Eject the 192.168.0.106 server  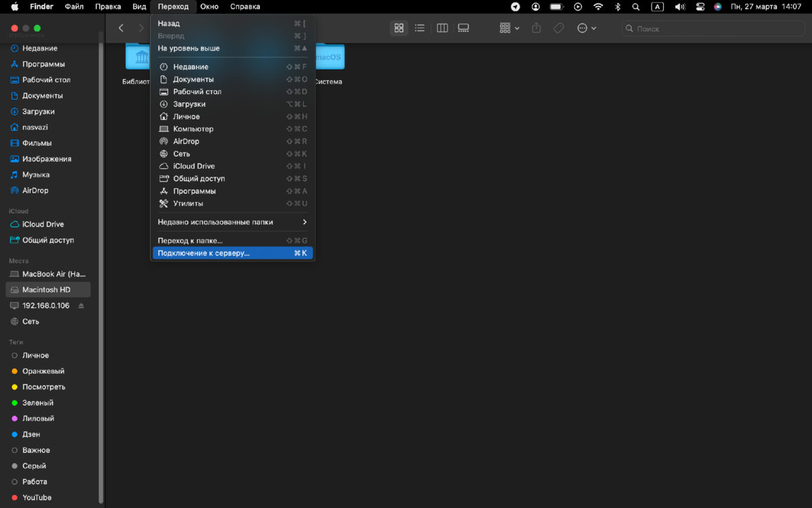pos(82,305)
